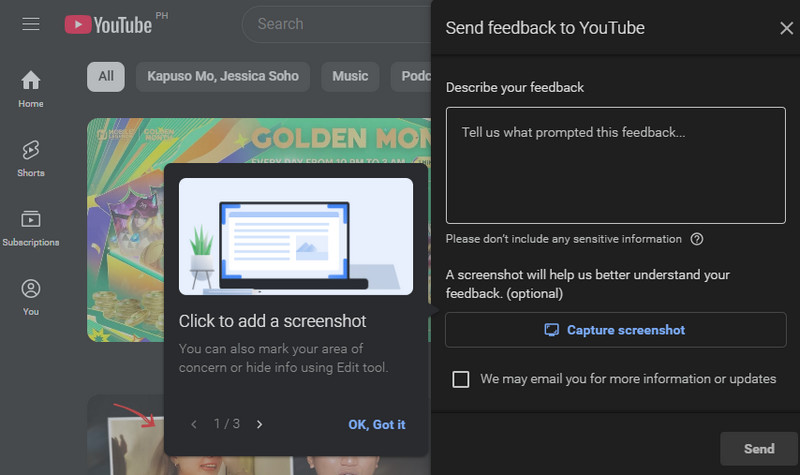Click the sensitive information help icon

click(x=696, y=239)
